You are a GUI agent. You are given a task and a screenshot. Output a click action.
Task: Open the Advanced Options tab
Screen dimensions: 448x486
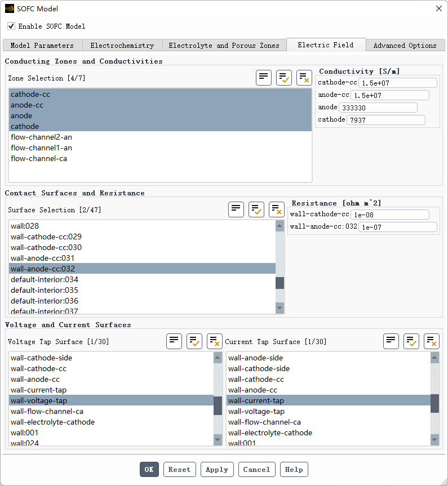(405, 46)
